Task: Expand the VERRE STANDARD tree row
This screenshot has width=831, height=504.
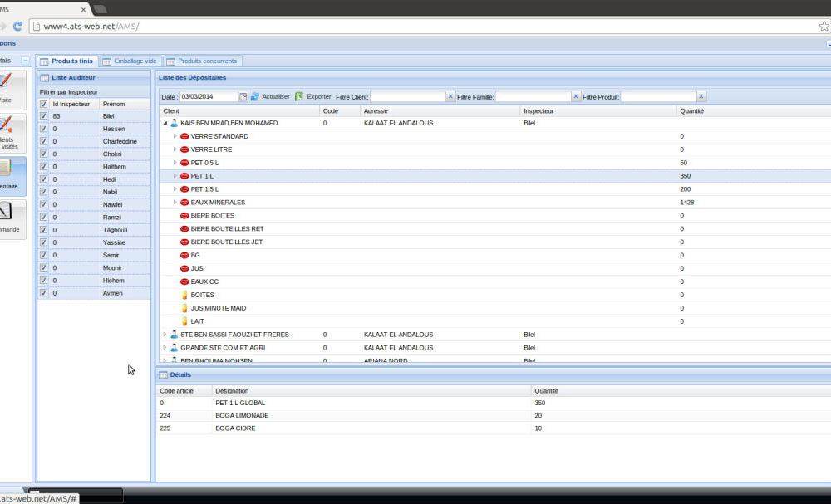Action: pos(175,136)
